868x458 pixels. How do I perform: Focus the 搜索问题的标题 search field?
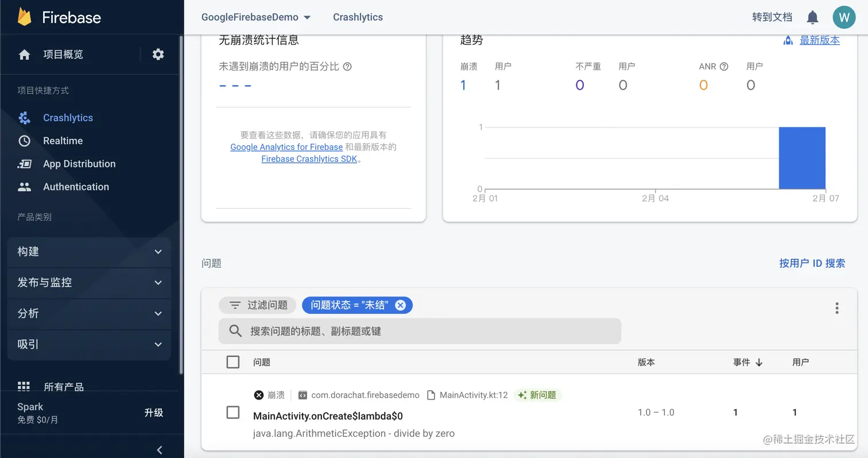pos(420,331)
